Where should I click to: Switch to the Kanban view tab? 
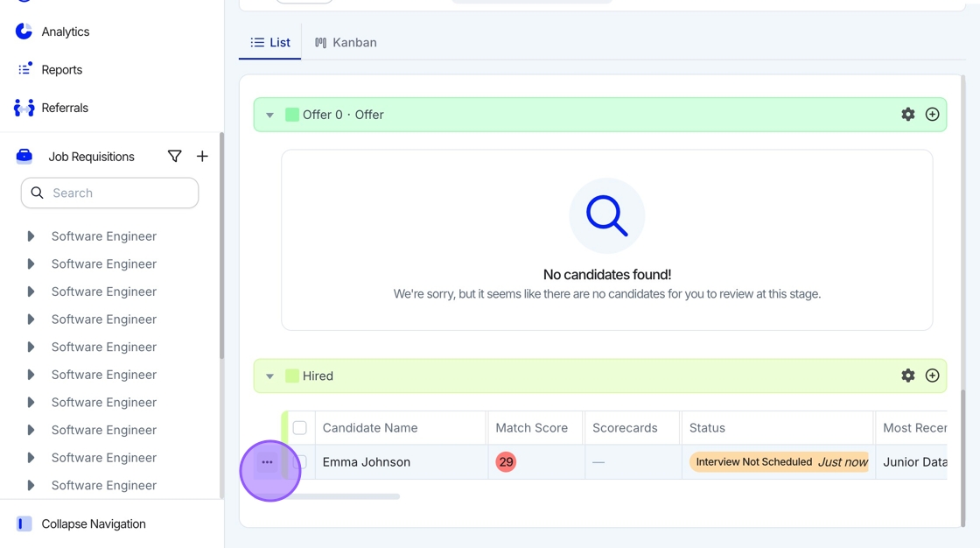click(x=346, y=42)
